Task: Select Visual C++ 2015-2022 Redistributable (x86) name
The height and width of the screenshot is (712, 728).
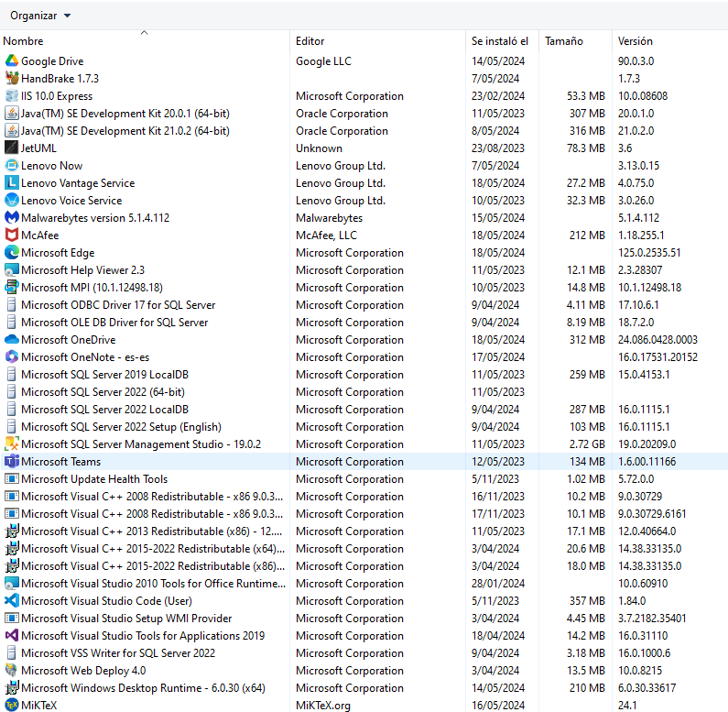Action: click(x=153, y=566)
